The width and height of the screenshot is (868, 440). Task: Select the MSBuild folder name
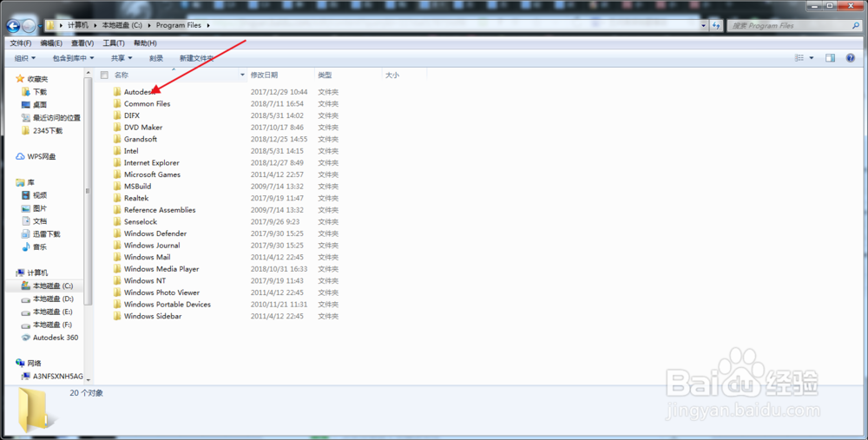coord(137,186)
